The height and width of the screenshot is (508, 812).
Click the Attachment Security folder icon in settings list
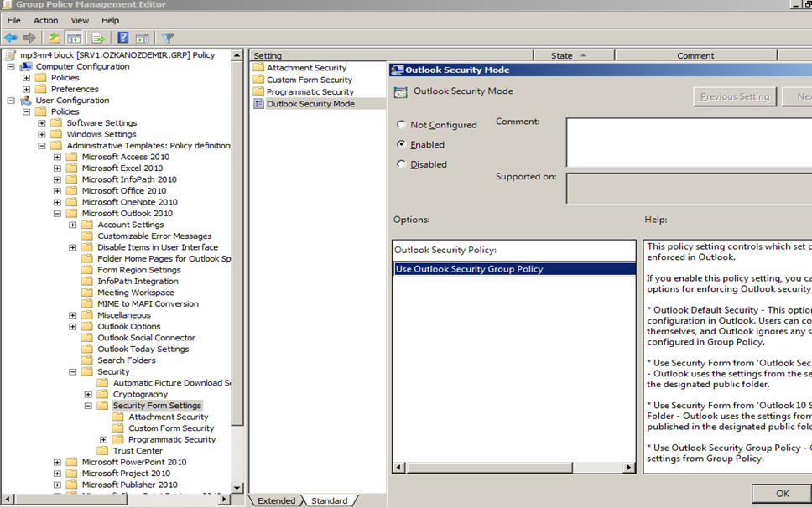(258, 68)
